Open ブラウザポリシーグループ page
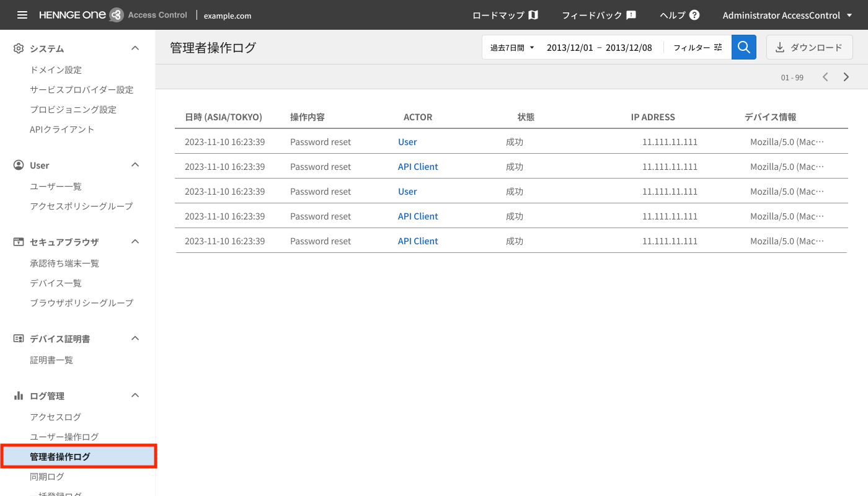868x496 pixels. [x=82, y=303]
